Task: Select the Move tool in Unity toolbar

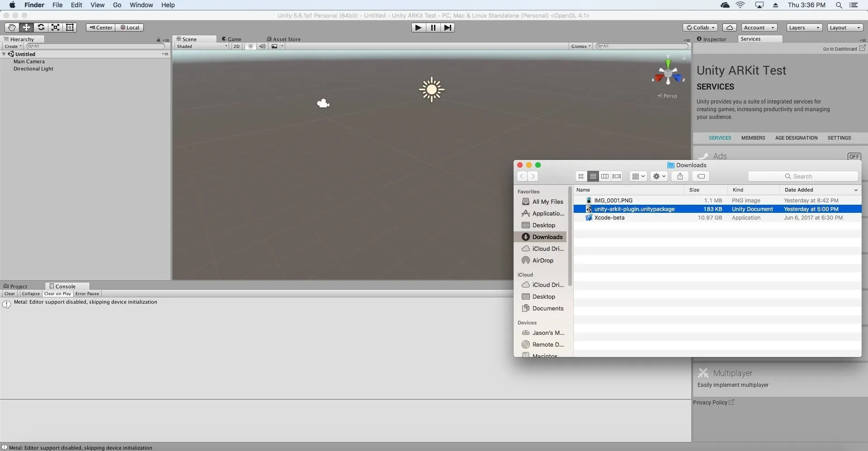Action: tap(26, 28)
